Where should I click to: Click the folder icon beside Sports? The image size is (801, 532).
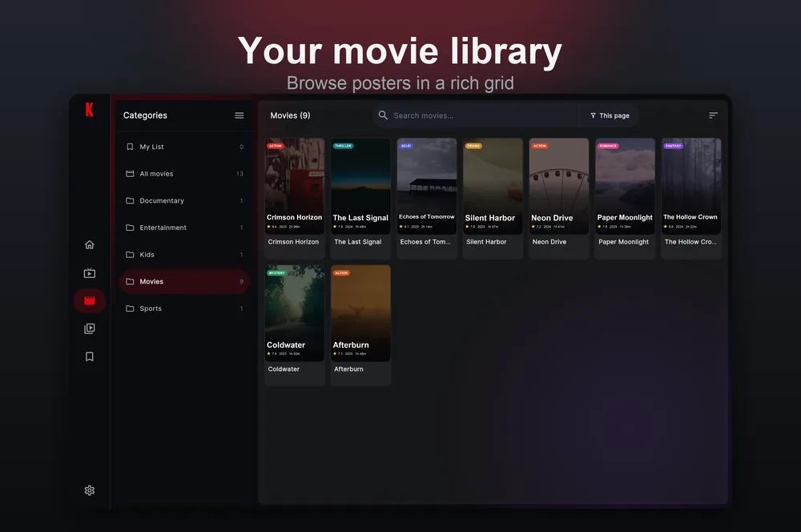130,308
